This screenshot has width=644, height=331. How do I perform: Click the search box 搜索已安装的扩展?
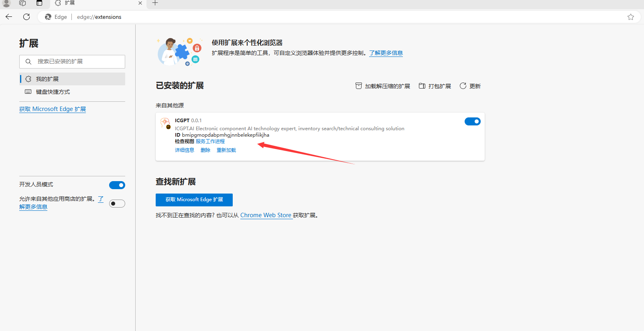(72, 62)
